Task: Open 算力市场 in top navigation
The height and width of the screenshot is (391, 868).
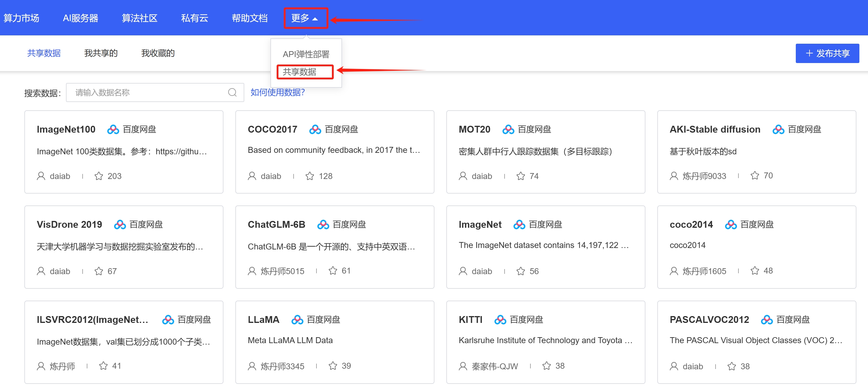Action: pos(21,18)
